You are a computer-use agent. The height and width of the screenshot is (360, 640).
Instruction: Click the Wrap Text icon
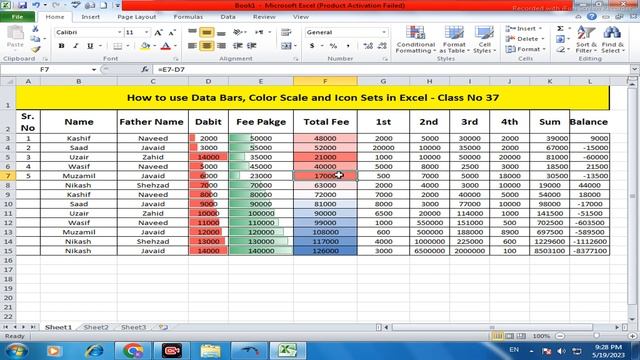coord(286,32)
